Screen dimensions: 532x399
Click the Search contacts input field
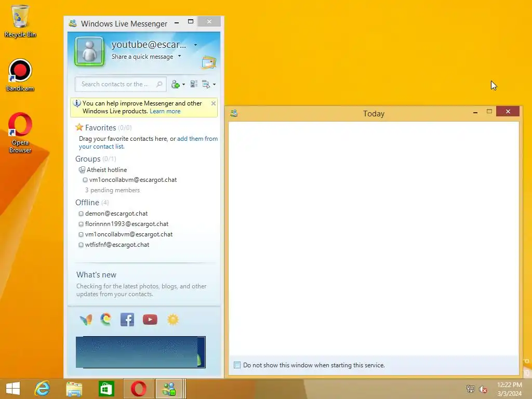tap(121, 84)
